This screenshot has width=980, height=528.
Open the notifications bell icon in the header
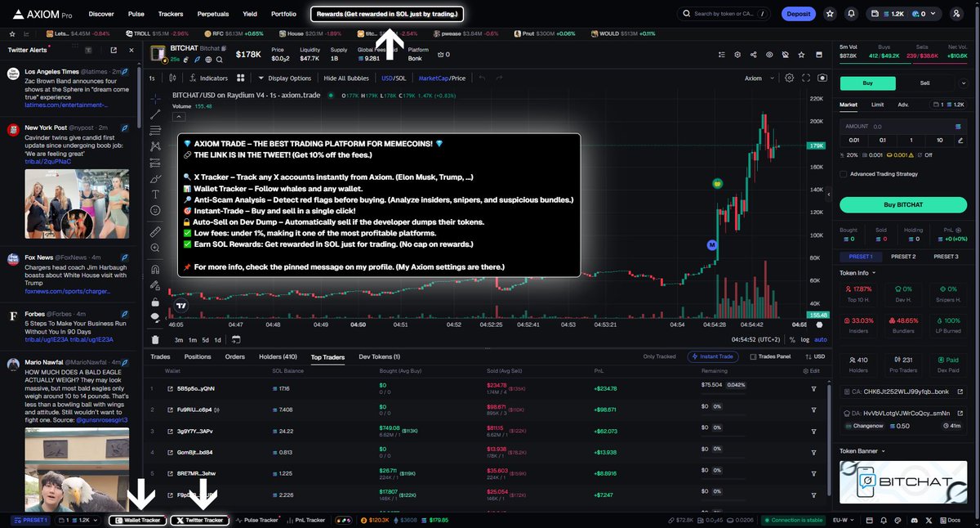coord(852,14)
